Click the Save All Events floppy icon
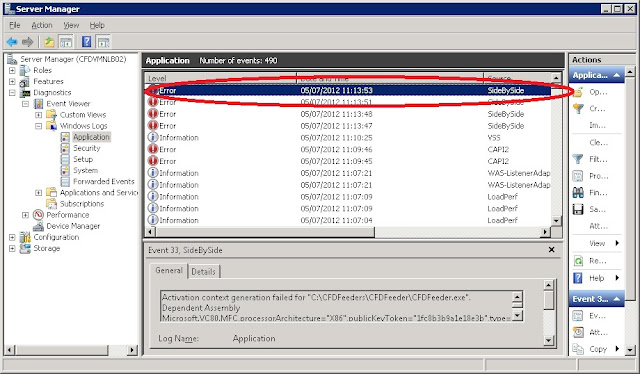This screenshot has width=640, height=374. pyautogui.click(x=578, y=209)
